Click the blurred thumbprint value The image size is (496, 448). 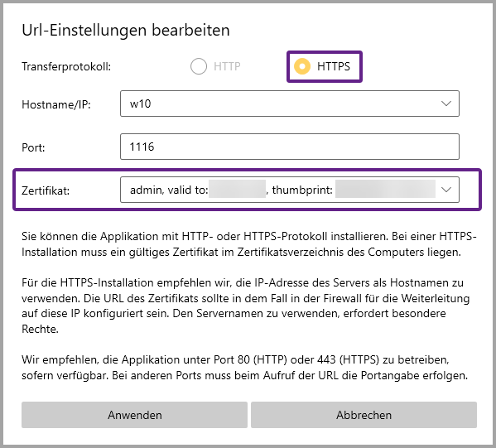click(385, 189)
